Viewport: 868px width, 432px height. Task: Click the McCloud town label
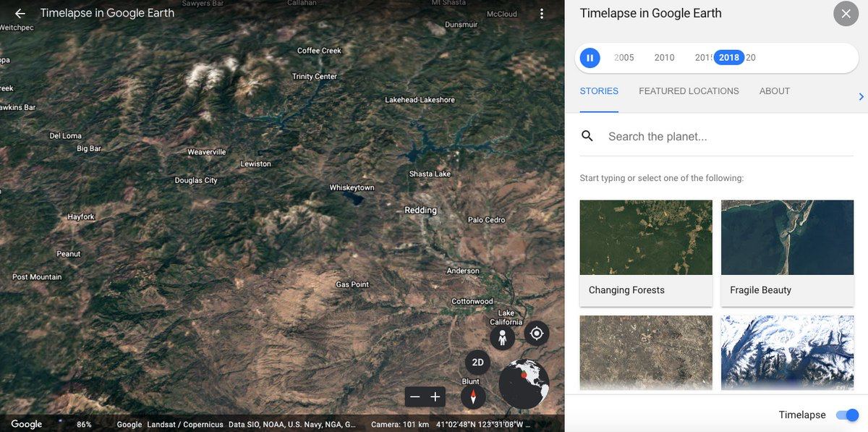[502, 14]
